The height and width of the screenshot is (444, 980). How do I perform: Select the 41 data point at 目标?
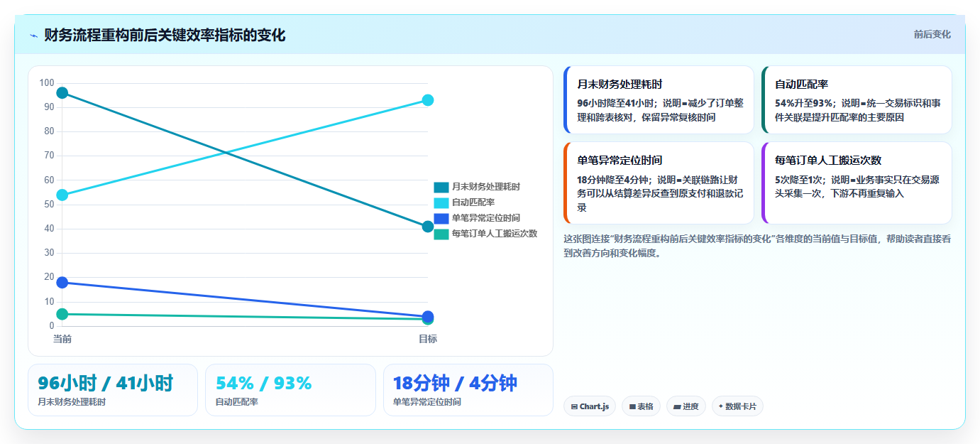428,227
